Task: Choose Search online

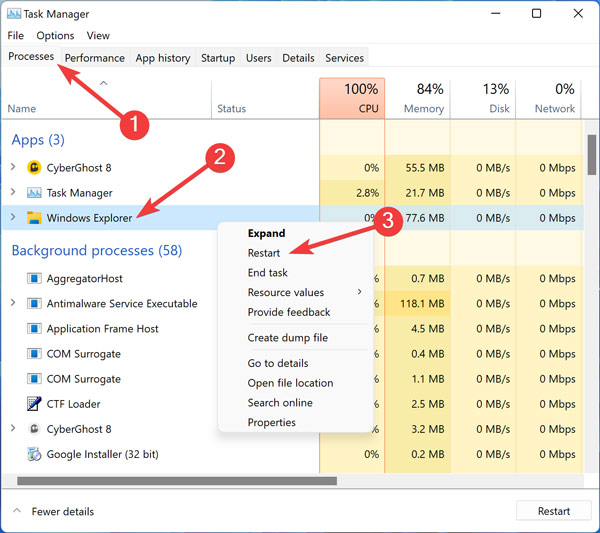Action: click(280, 403)
